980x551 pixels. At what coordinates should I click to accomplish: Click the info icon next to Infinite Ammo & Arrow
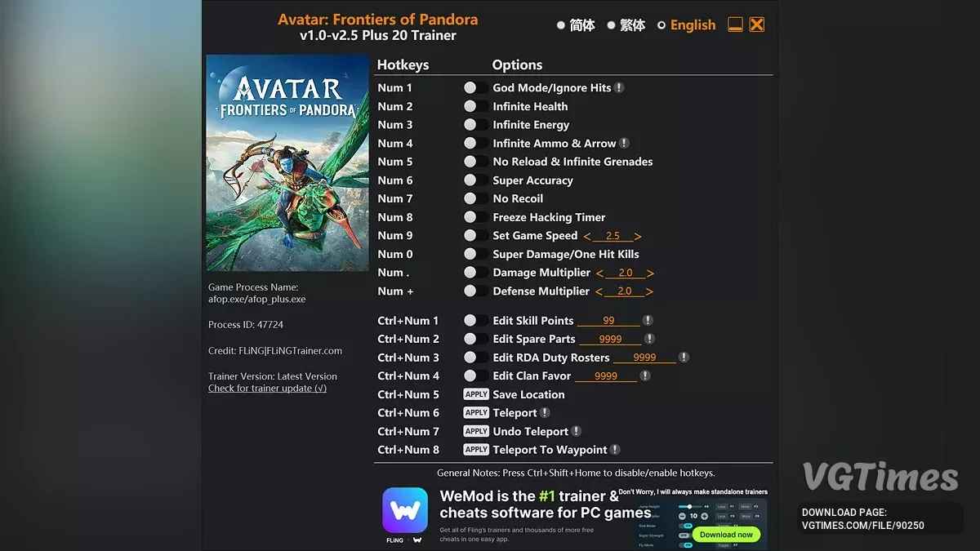pos(624,143)
